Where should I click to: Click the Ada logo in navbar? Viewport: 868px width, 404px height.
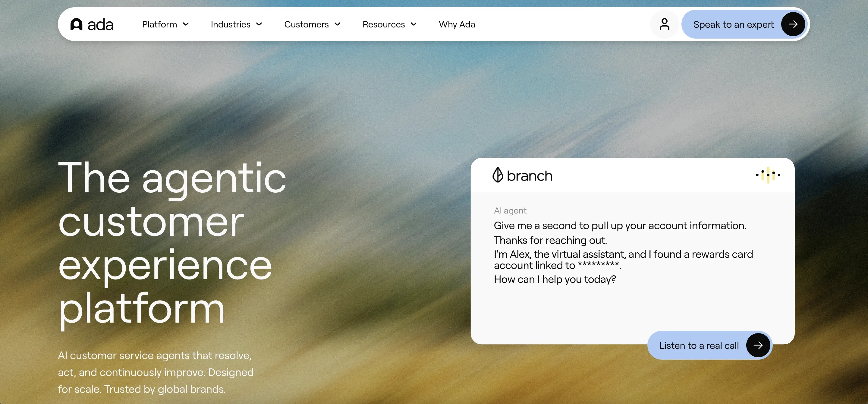point(91,24)
